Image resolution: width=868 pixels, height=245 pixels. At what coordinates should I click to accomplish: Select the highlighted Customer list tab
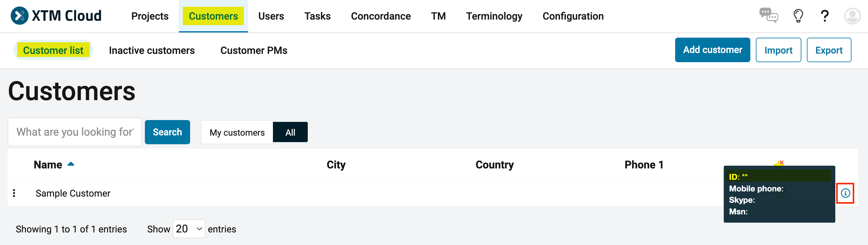[53, 50]
